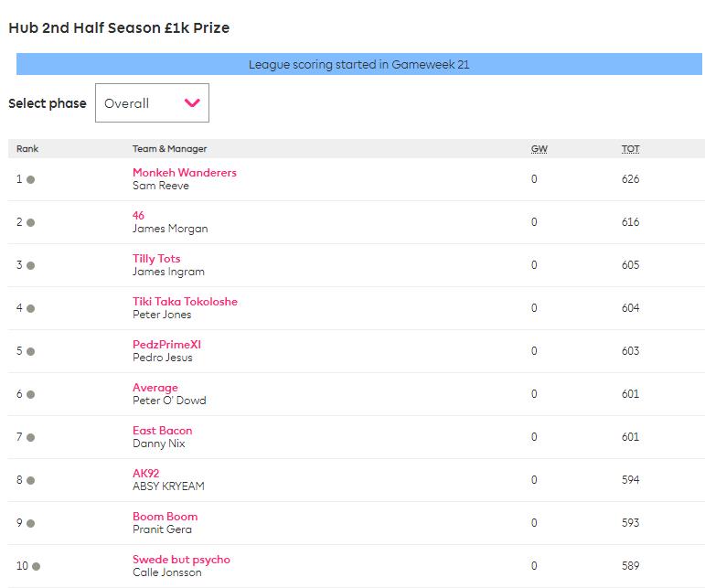Open the Monkeh Wanderers team link
Image resolution: width=705 pixels, height=588 pixels.
click(185, 172)
